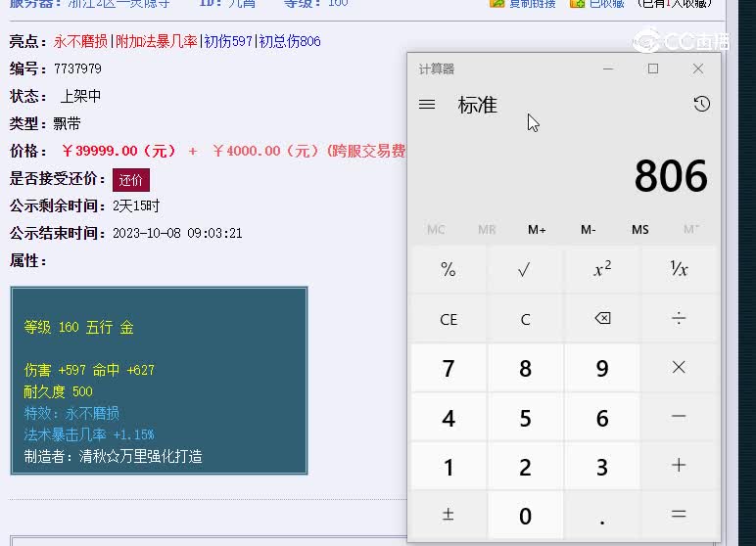Open the calculator hamburger navigation menu
The height and width of the screenshot is (546, 756).
click(427, 104)
